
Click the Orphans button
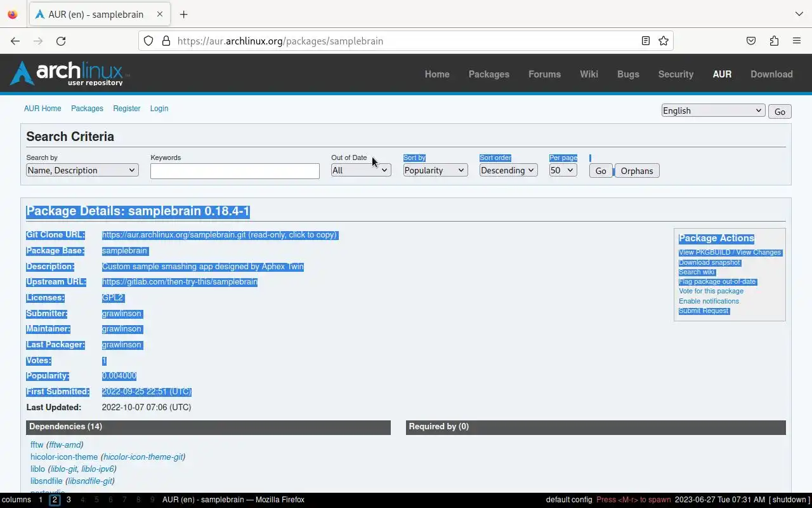[x=637, y=171]
